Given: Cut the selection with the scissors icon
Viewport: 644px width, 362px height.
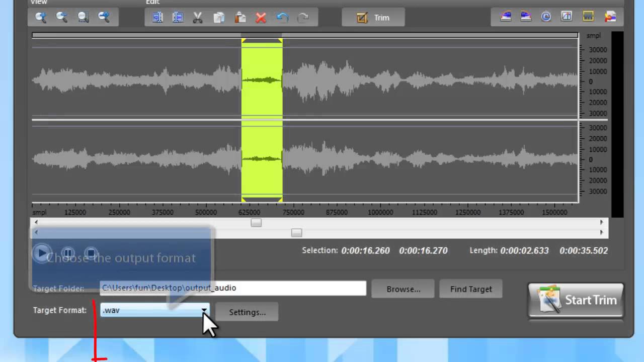Looking at the screenshot, I should click(x=198, y=18).
